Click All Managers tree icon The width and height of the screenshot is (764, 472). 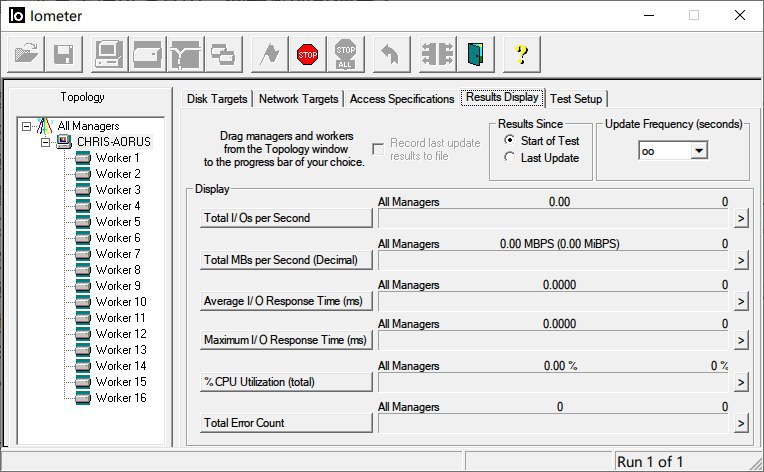44,126
